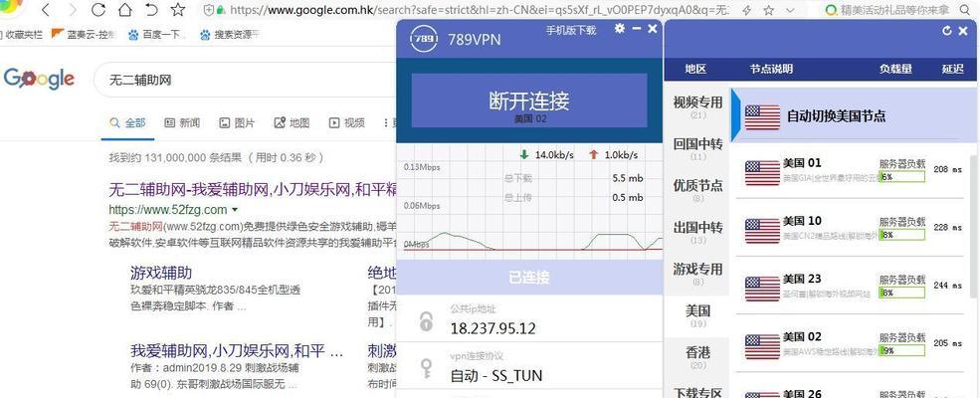
Task: Close the 789VPN main window
Action: [653, 28]
